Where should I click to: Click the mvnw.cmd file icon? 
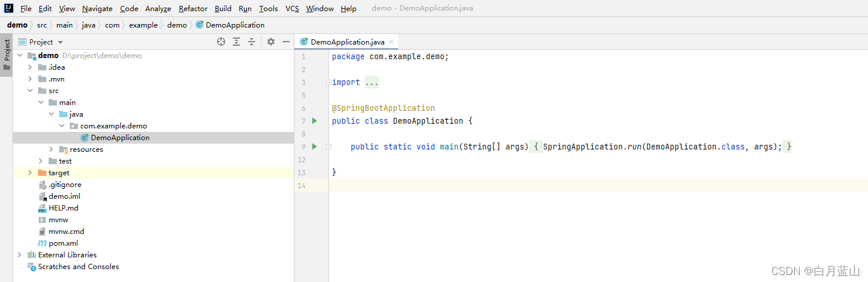point(42,232)
